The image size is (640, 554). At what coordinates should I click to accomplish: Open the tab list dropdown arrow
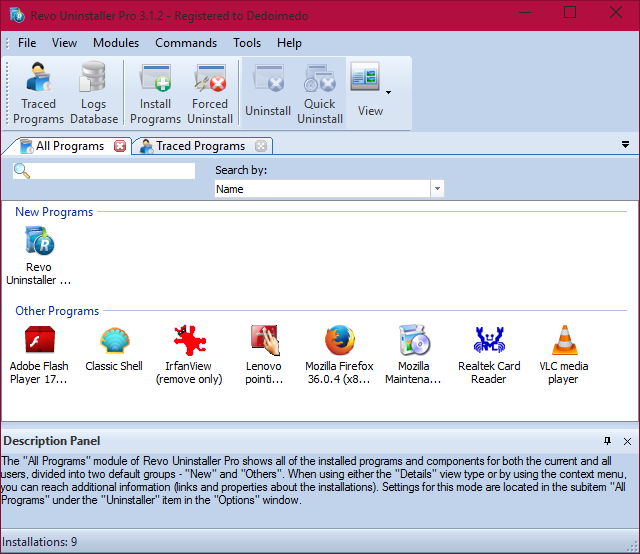click(x=625, y=145)
